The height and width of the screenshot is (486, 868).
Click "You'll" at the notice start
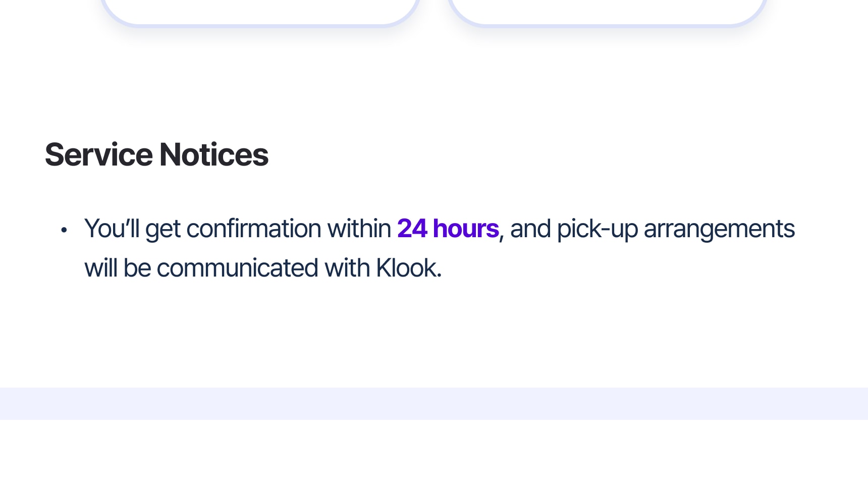[x=112, y=229]
